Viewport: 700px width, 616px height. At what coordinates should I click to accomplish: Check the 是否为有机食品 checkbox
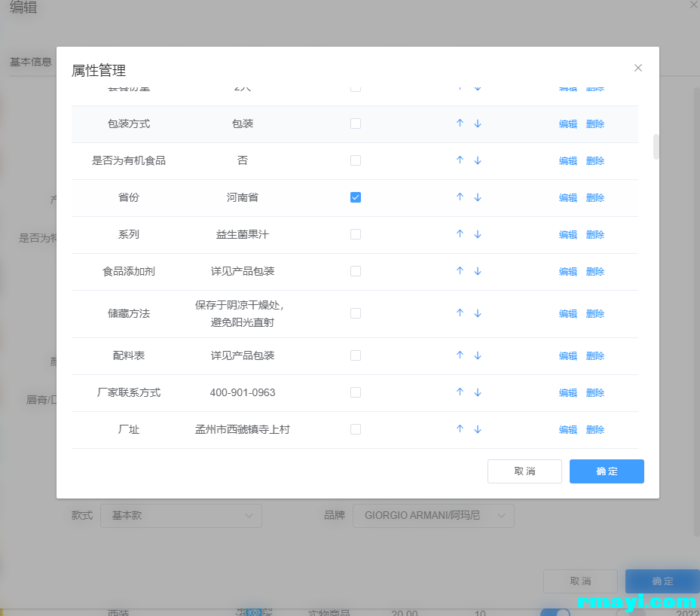(356, 160)
